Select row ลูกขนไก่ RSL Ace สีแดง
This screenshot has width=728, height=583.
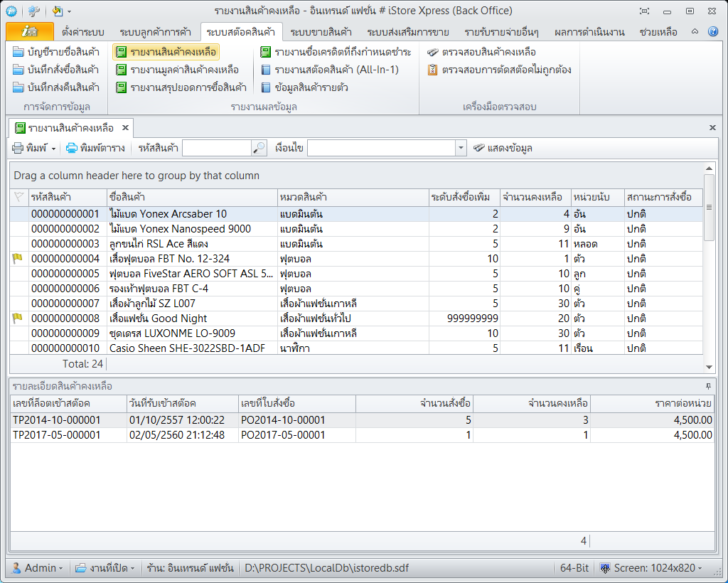(356, 244)
